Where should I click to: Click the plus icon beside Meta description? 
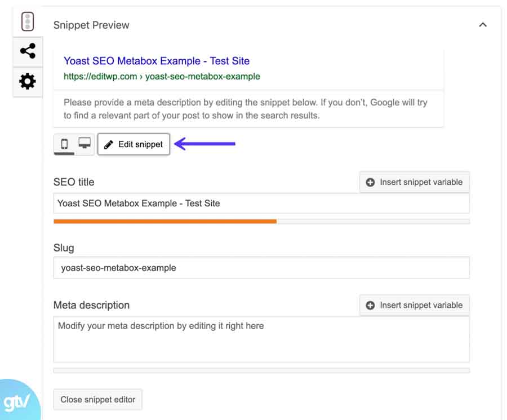[370, 305]
